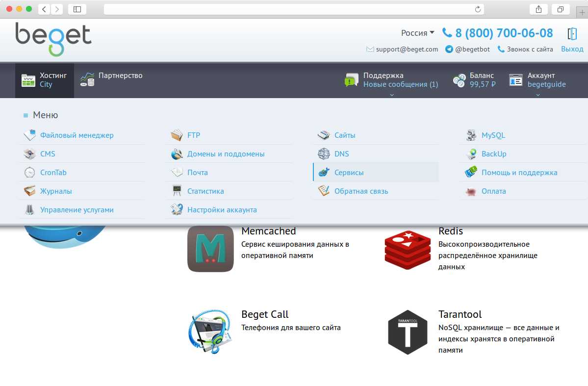588x386 pixels.
Task: Open the Аккаунт begetguide menu
Action: coord(537,80)
